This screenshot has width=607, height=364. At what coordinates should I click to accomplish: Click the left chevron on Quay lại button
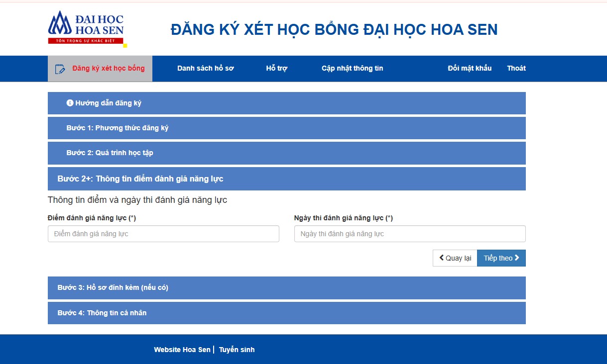441,258
